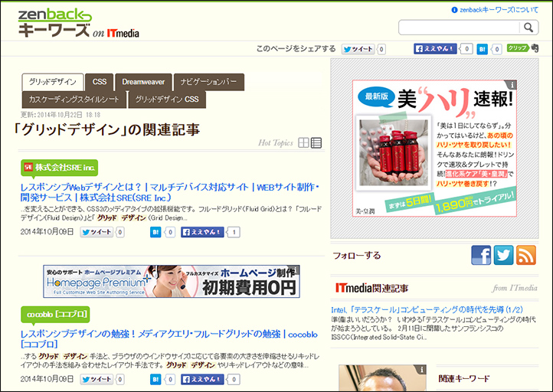This screenshot has width=553, height=392.
Task: Tweet this page from the share bar
Action: pyautogui.click(x=358, y=49)
